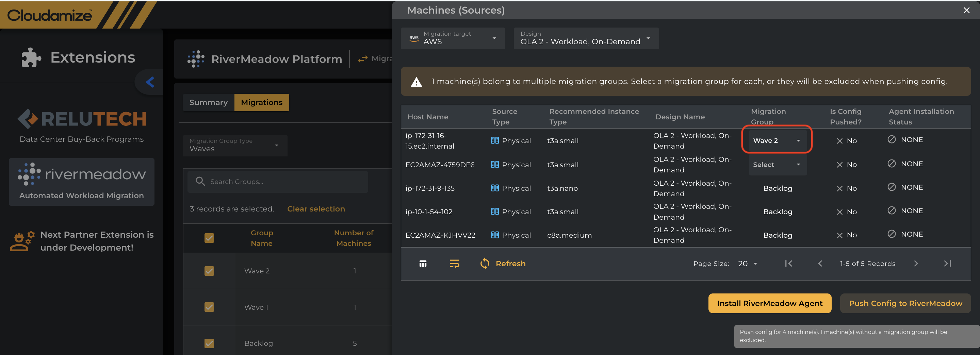980x355 pixels.
Task: Click the AWS logo in Migration target
Action: [x=414, y=38]
